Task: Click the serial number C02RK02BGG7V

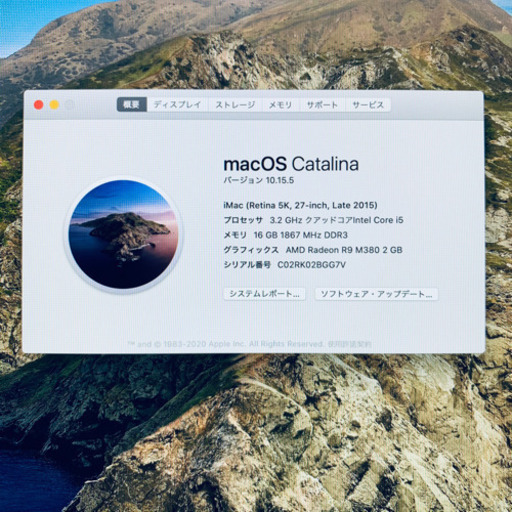Action: 312,265
